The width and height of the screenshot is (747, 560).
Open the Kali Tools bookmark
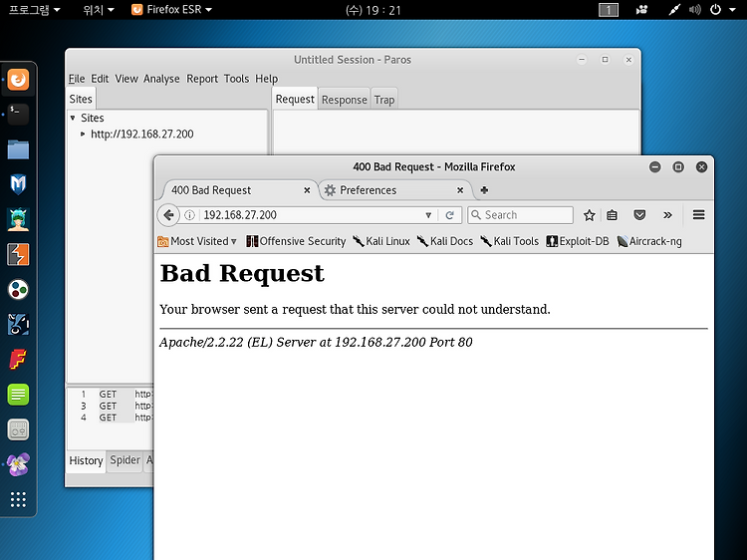(509, 241)
